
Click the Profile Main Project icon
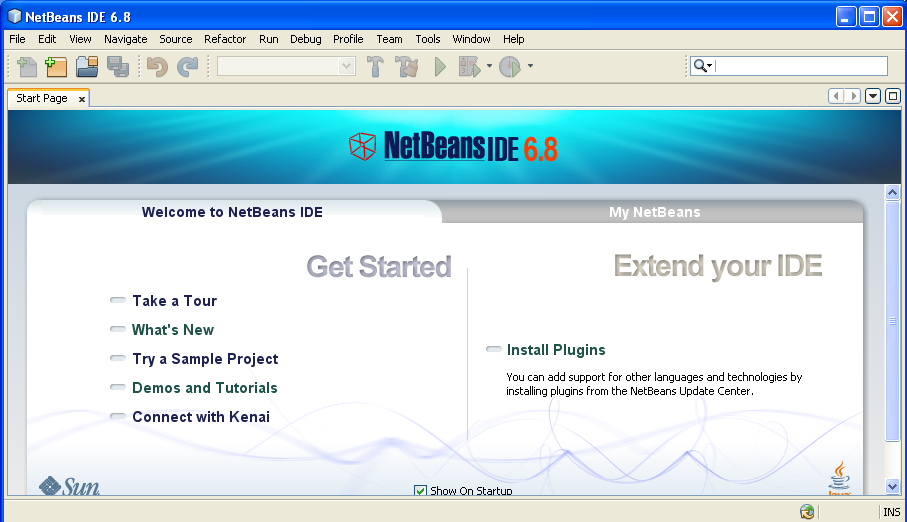click(x=510, y=67)
